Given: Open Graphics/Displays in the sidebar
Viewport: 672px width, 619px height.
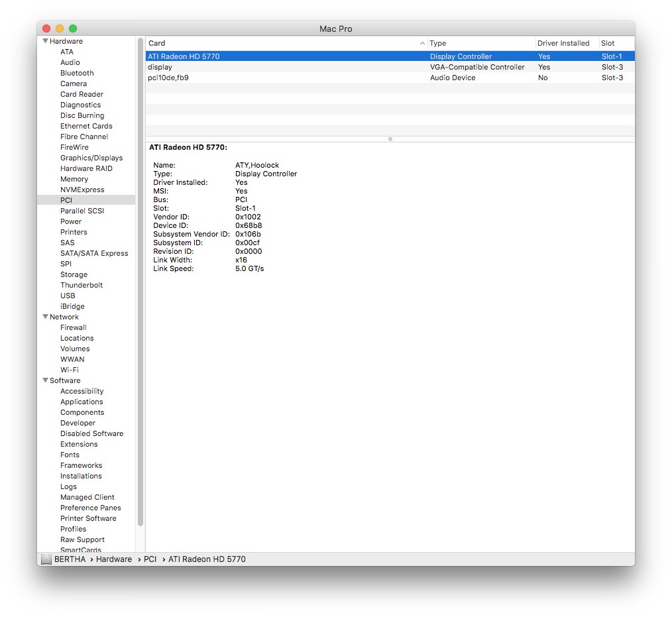Looking at the screenshot, I should click(91, 158).
